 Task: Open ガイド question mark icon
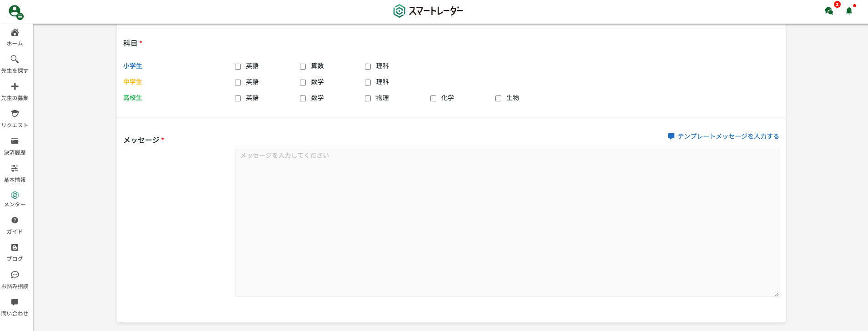click(x=15, y=220)
